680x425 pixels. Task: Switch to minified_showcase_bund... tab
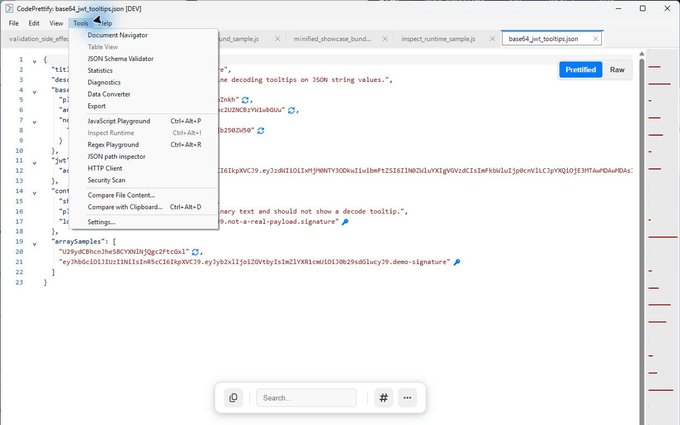(x=332, y=39)
